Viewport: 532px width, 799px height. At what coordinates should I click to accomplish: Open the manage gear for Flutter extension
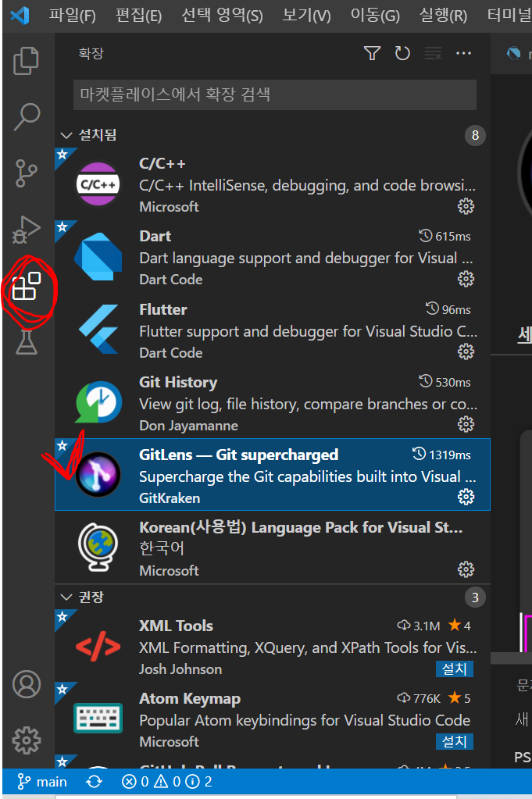pos(466,351)
